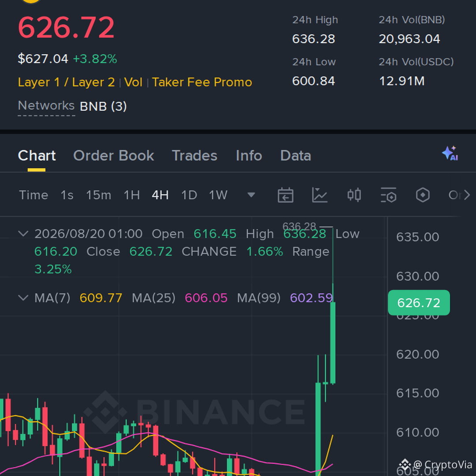Tap the Networks label

[46, 106]
